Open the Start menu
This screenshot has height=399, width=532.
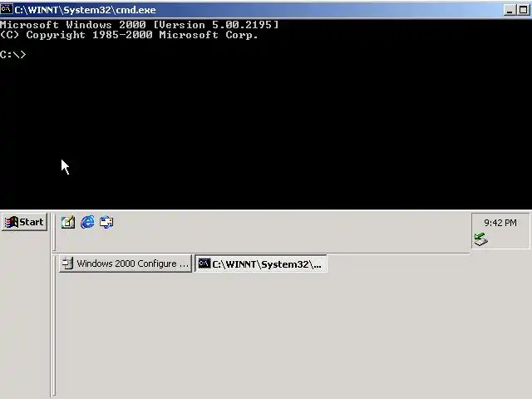pyautogui.click(x=24, y=222)
